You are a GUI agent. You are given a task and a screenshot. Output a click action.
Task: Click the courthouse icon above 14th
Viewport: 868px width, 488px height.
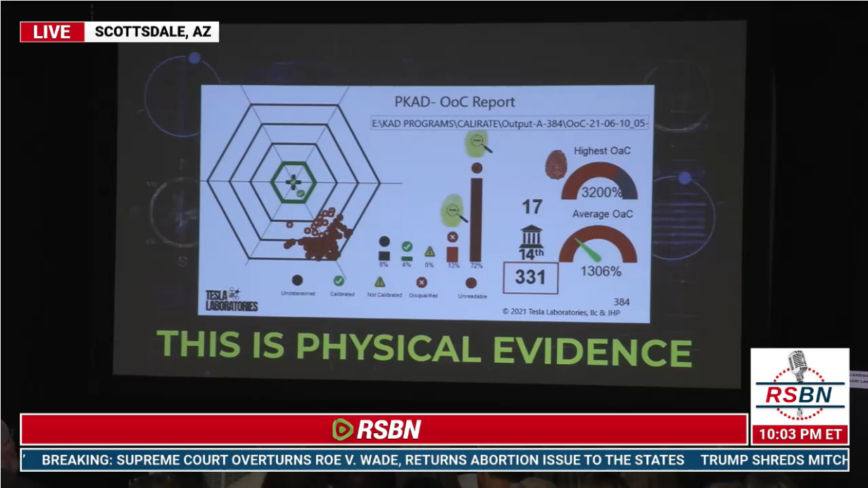(532, 236)
